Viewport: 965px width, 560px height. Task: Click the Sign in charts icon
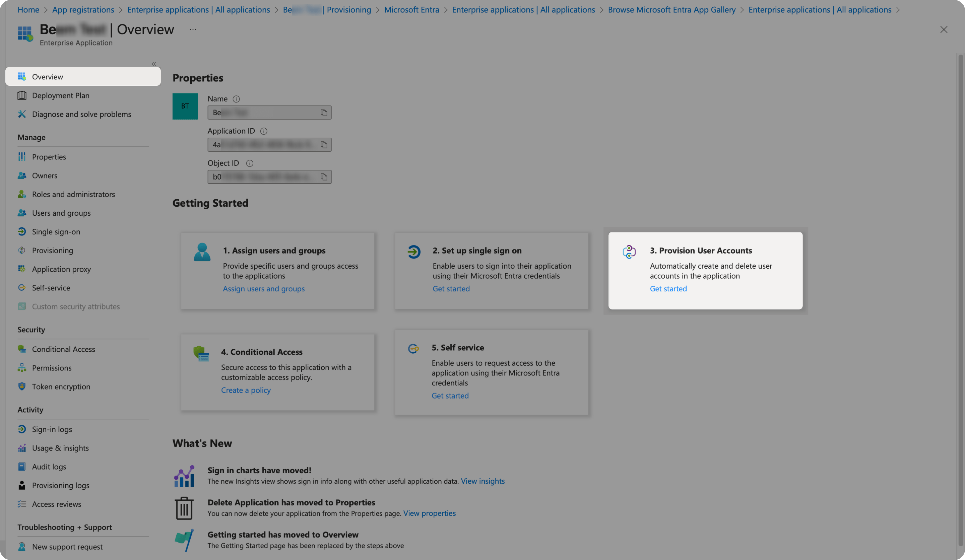pos(184,476)
